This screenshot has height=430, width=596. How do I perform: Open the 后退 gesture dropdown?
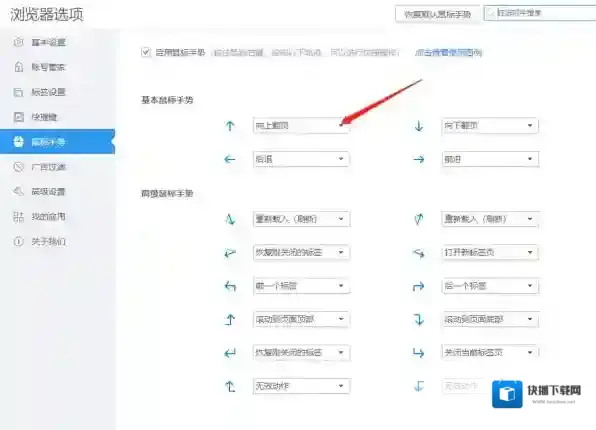[x=301, y=159]
